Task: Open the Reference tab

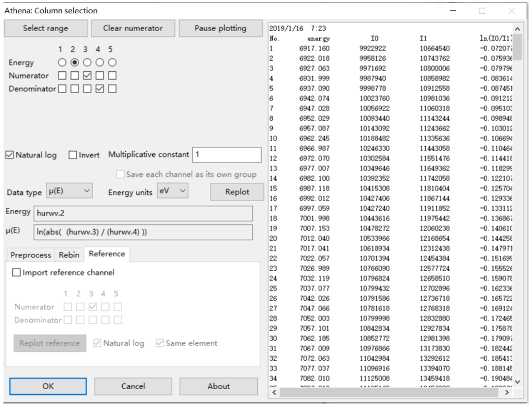Action: coord(107,253)
